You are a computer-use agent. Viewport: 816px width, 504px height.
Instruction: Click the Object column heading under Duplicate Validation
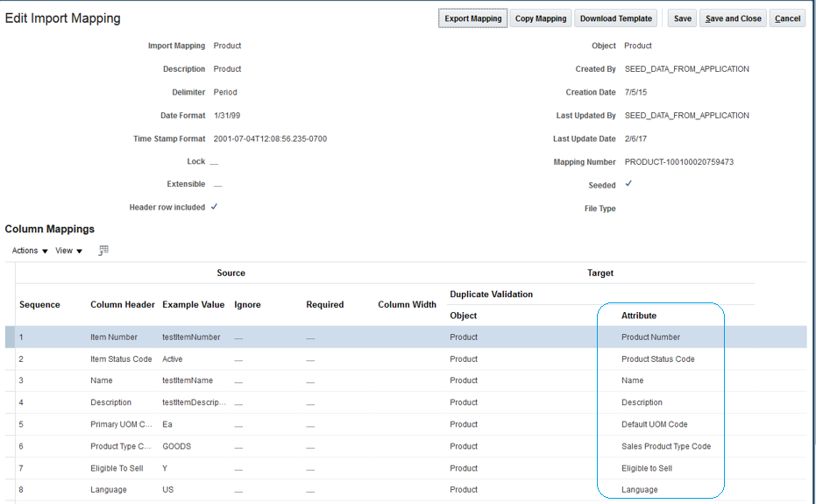click(463, 316)
